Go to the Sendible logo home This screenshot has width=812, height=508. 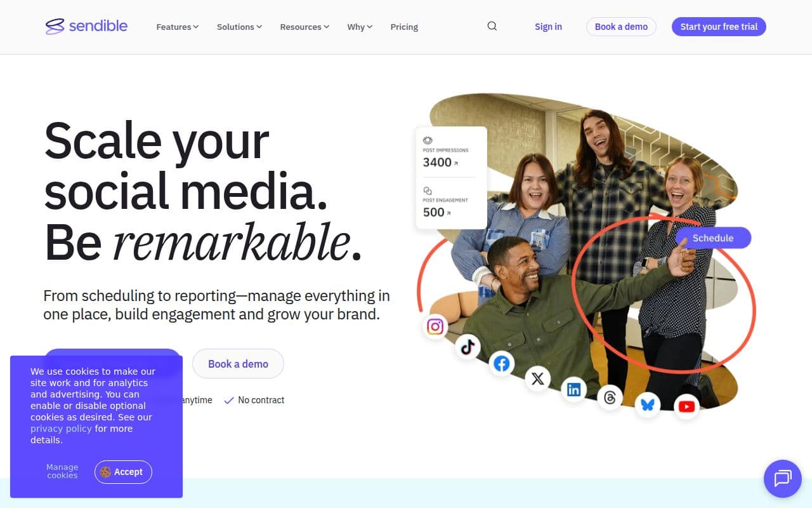pos(86,26)
